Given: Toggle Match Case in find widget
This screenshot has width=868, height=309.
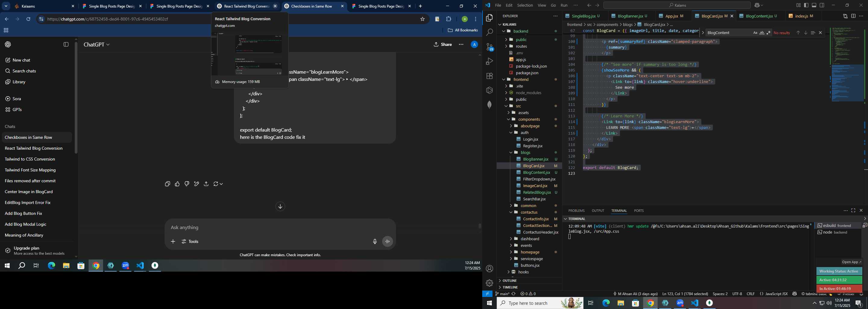Looking at the screenshot, I should (x=755, y=33).
